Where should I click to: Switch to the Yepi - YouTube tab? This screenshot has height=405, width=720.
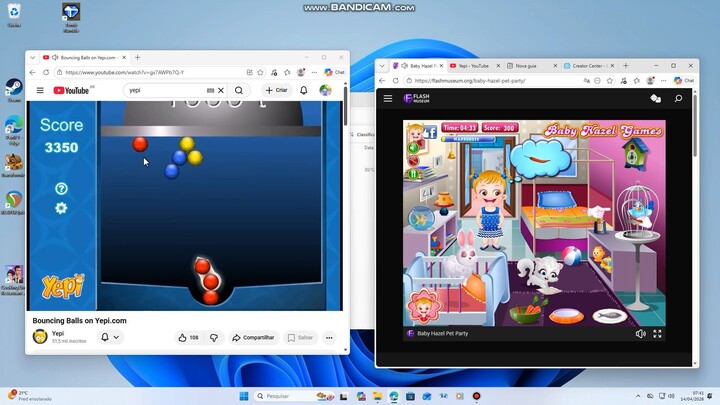[x=474, y=66]
